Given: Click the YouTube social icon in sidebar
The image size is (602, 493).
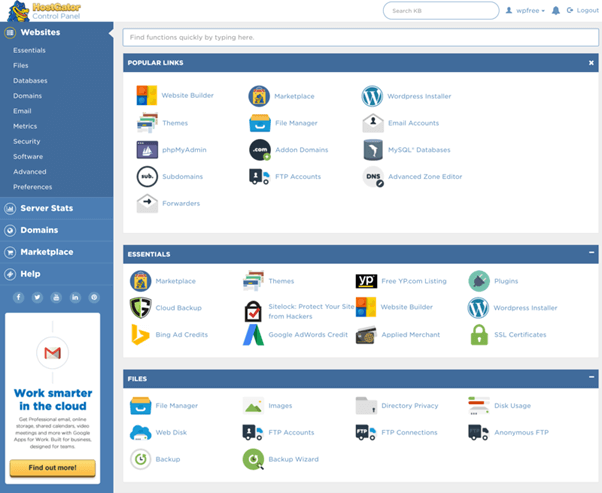Looking at the screenshot, I should tap(56, 297).
